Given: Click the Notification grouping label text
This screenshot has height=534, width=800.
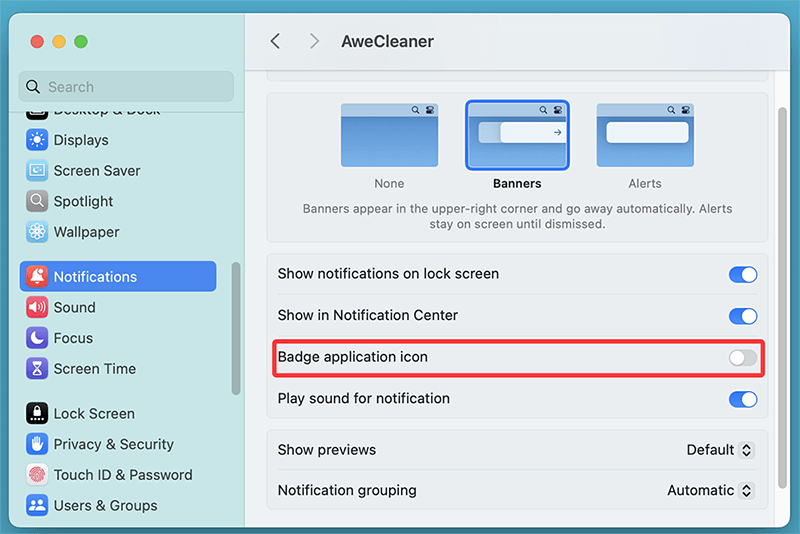Looking at the screenshot, I should 347,490.
